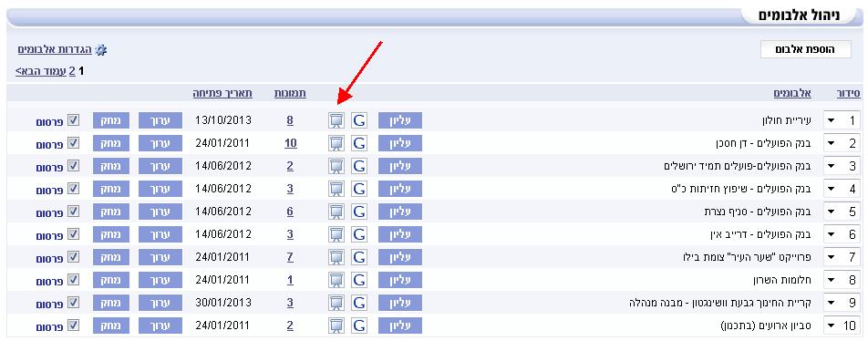
Task: Open order dropdown showing 3
Action: pos(842,166)
